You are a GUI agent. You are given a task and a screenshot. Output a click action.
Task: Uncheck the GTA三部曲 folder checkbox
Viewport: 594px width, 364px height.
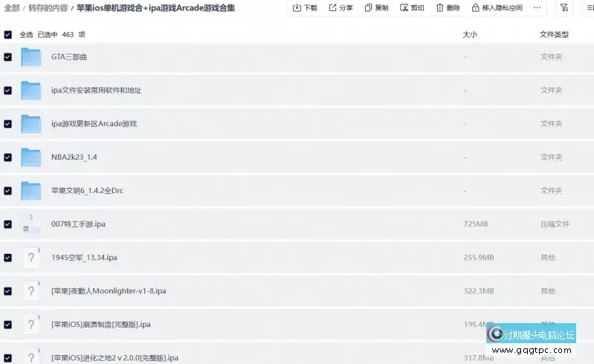(x=7, y=56)
